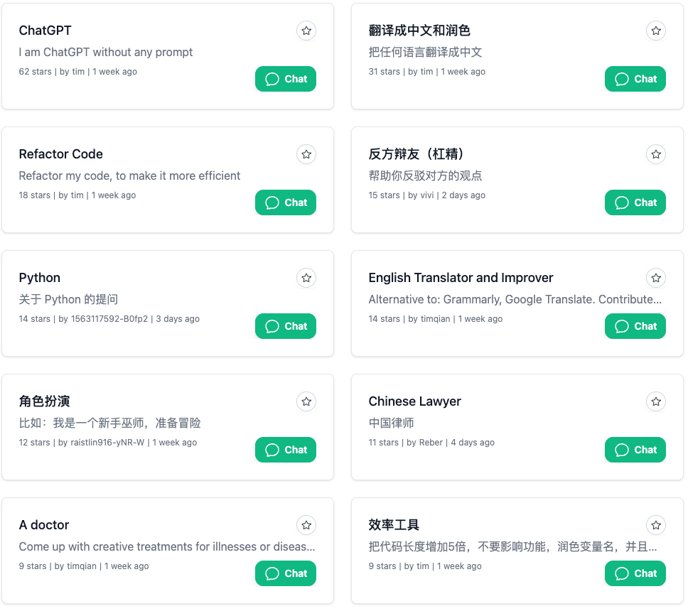
Task: Favorite the 角色扮演 prompt
Action: click(306, 401)
